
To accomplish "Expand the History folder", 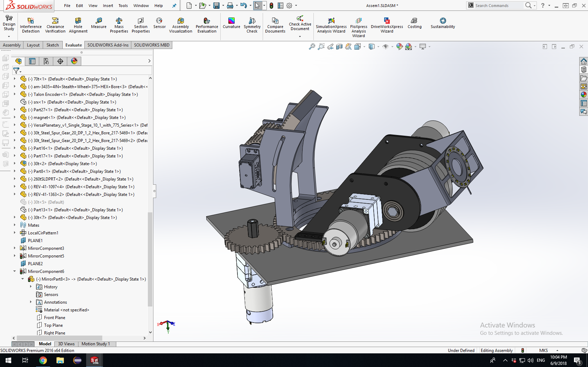I will [31, 287].
